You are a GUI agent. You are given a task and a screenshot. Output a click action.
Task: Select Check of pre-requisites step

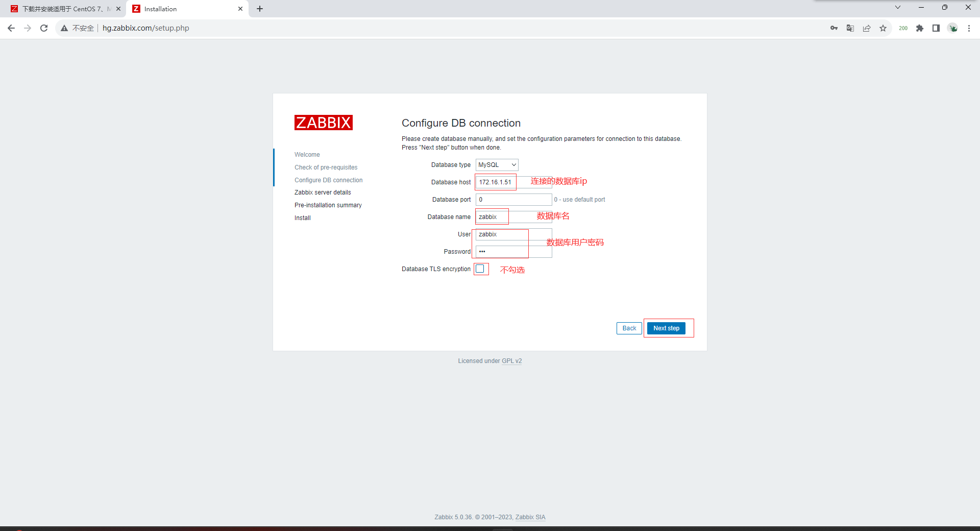click(326, 167)
